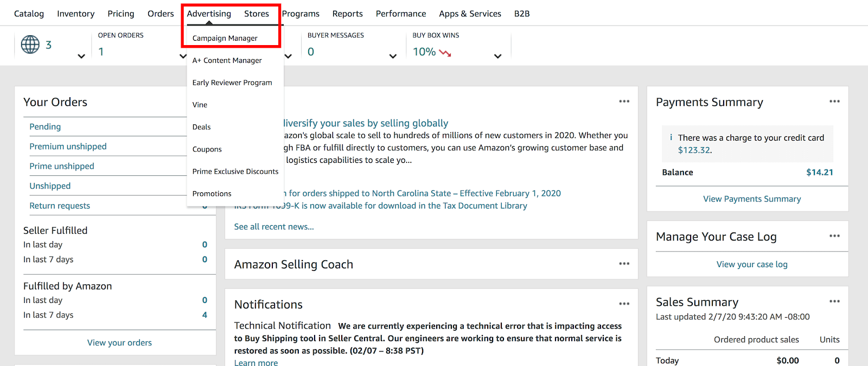868x366 pixels.
Task: Expand the Buyer Messages dropdown chevron
Action: 393,56
